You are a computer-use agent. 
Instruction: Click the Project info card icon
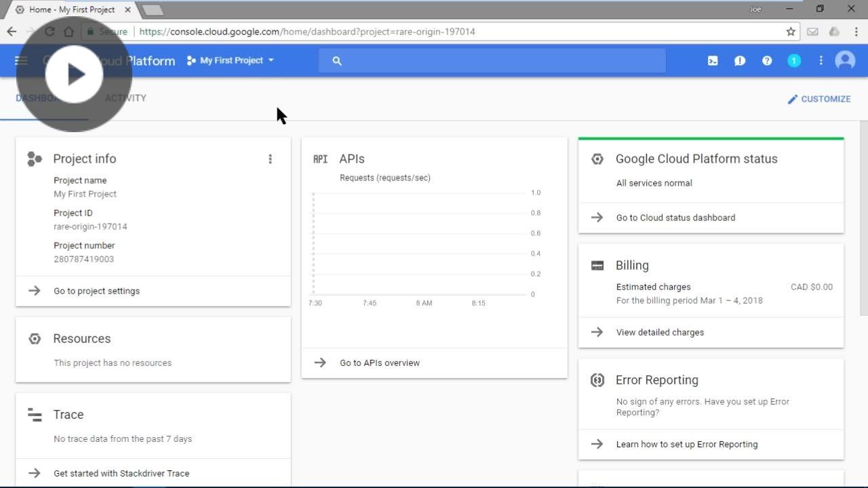tap(35, 159)
